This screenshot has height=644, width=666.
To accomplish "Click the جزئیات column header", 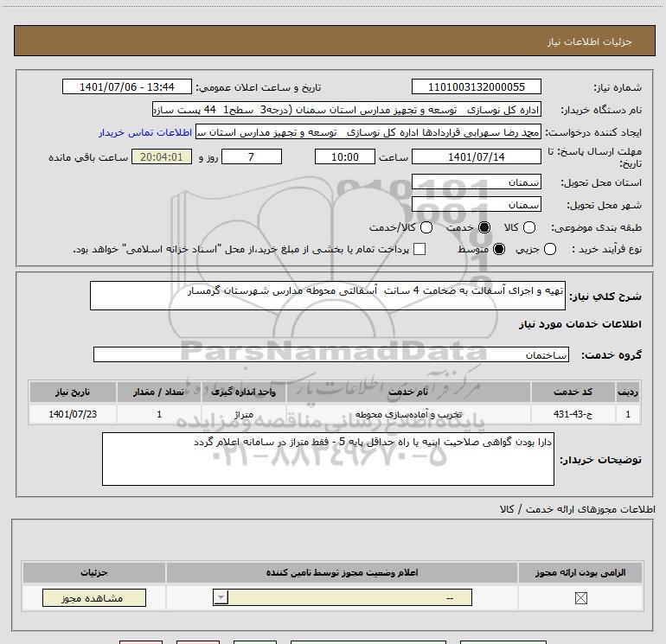I will coord(94,572).
